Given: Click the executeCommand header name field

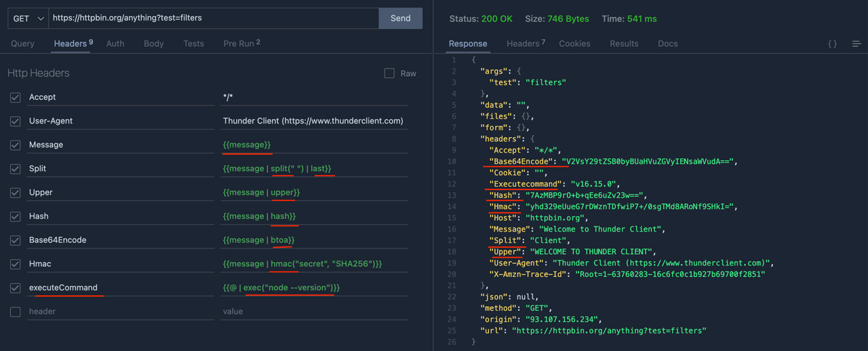Looking at the screenshot, I should (121, 288).
